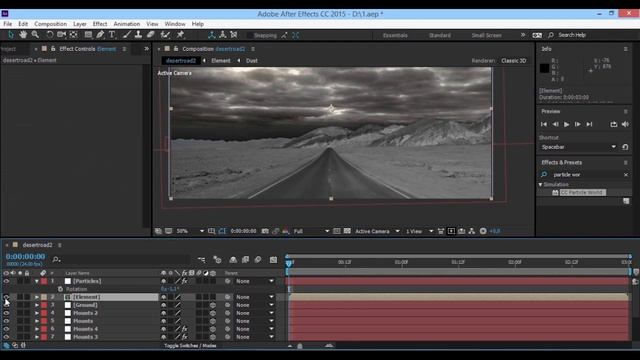Viewport: 640px width, 360px height.
Task: Select the Roto Brush tool
Action: click(x=165, y=35)
